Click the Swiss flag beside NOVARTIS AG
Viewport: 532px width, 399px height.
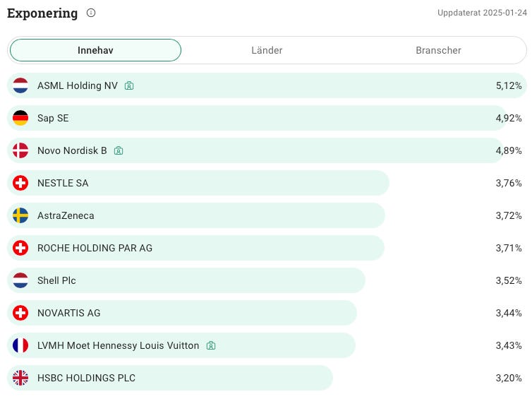click(x=20, y=313)
